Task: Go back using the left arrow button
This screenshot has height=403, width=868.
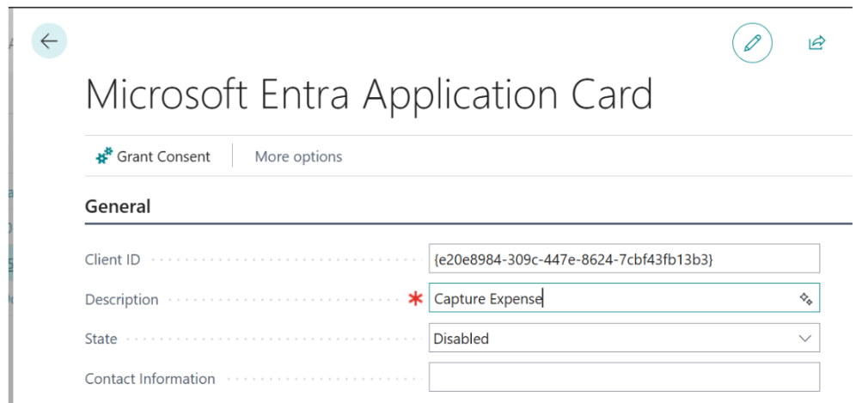Action: (49, 41)
